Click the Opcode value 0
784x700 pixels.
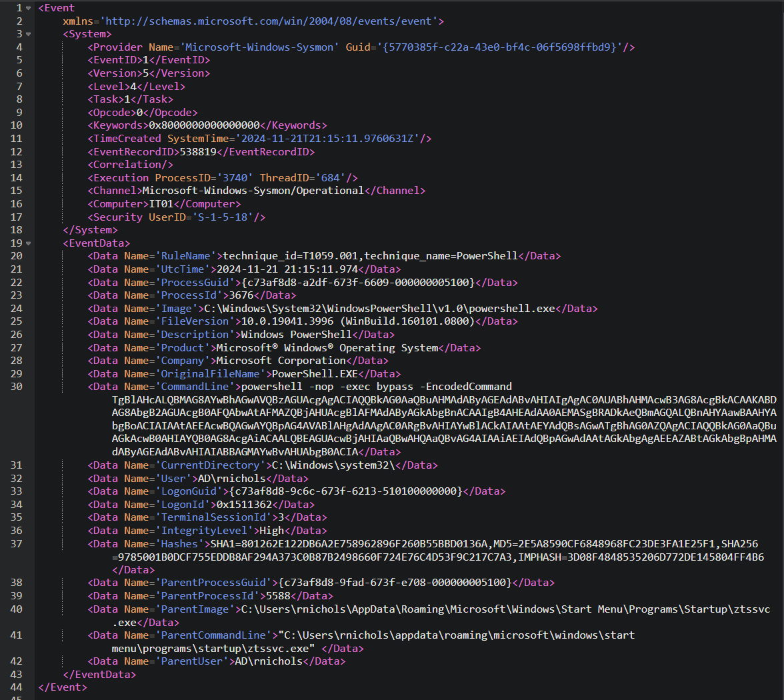(x=139, y=113)
